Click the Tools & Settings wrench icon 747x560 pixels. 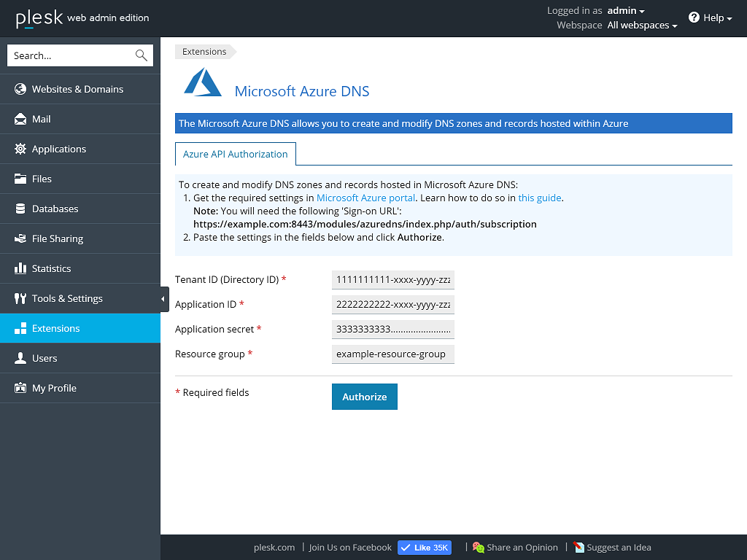coord(20,298)
